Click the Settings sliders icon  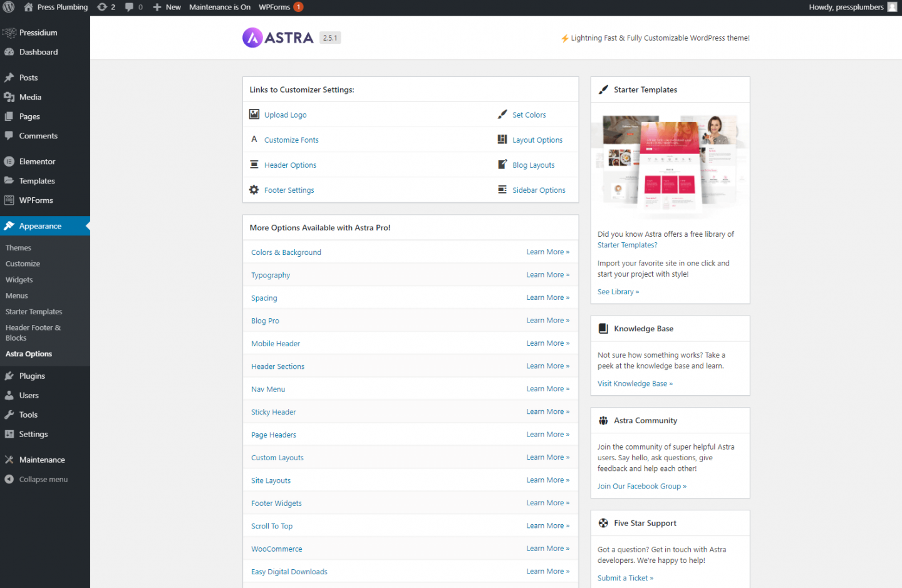(9, 434)
